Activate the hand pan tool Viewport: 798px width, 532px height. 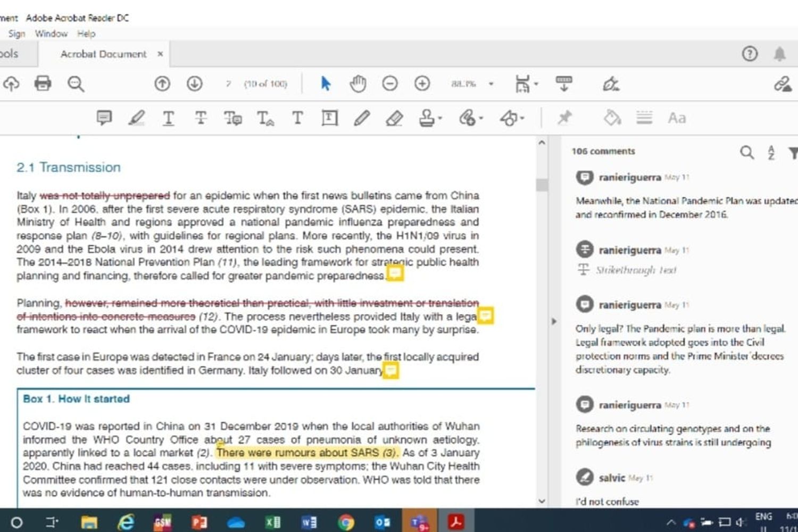tap(358, 84)
